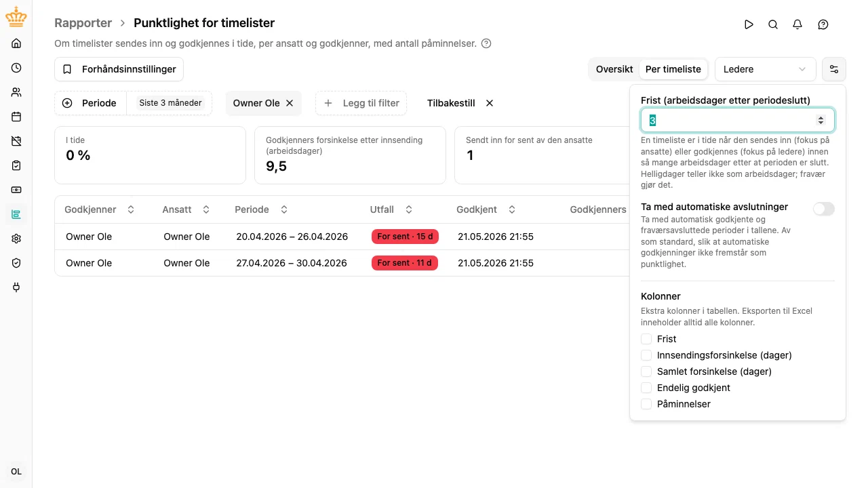Click the help circle beside description
Image resolution: width=868 pixels, height=488 pixels.
click(x=486, y=43)
